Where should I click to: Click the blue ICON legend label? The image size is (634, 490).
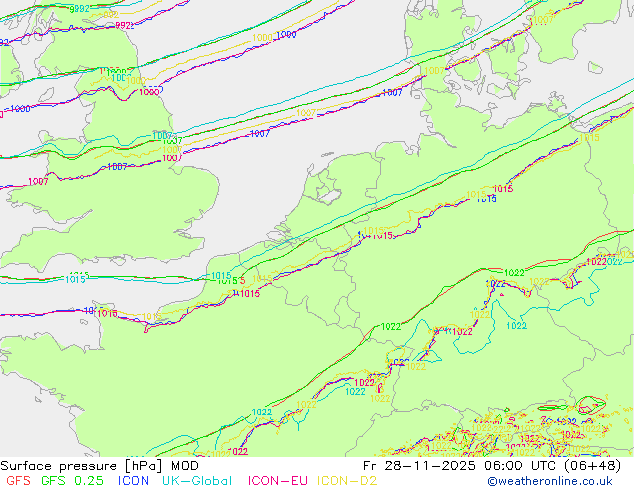[133, 481]
